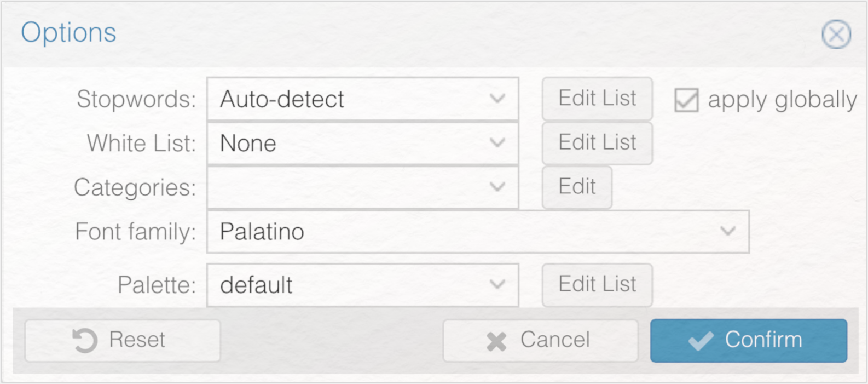Click the Cancel X mark icon
Viewport: 868px width, 384px height.
point(496,341)
